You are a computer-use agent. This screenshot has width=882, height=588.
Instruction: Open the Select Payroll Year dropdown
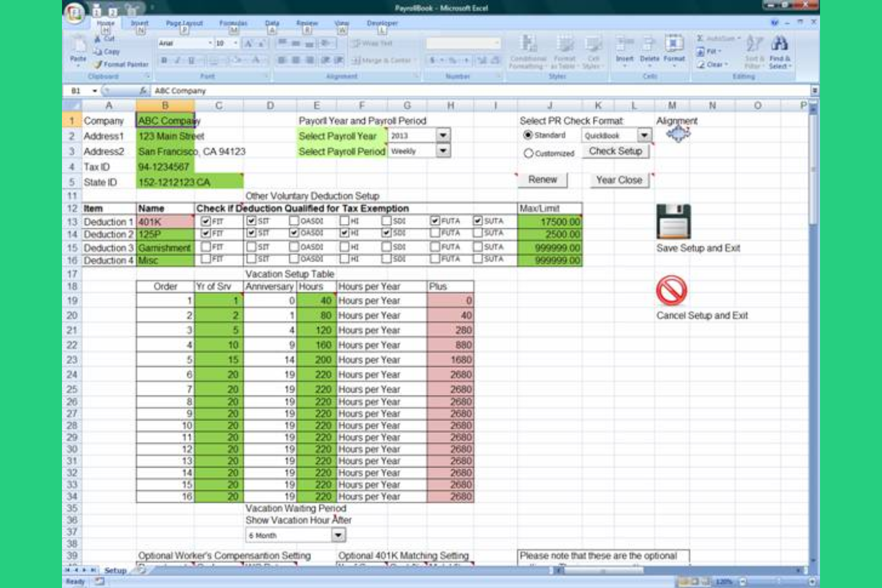[x=443, y=135]
